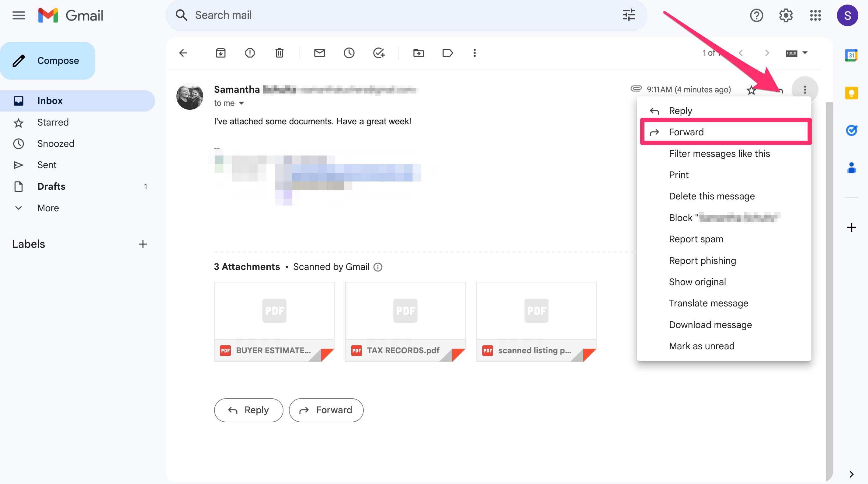Image resolution: width=868 pixels, height=484 pixels.
Task: Click the Compose button
Action: pyautogui.click(x=48, y=60)
